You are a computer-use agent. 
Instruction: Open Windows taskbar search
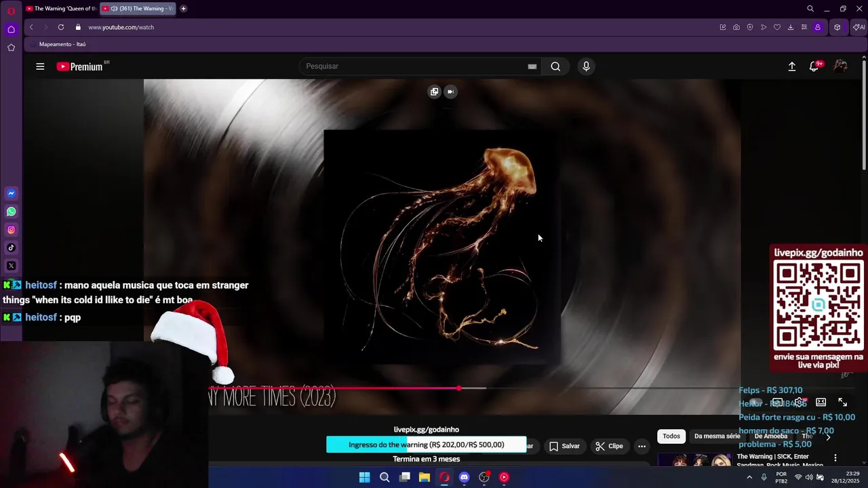pyautogui.click(x=384, y=477)
